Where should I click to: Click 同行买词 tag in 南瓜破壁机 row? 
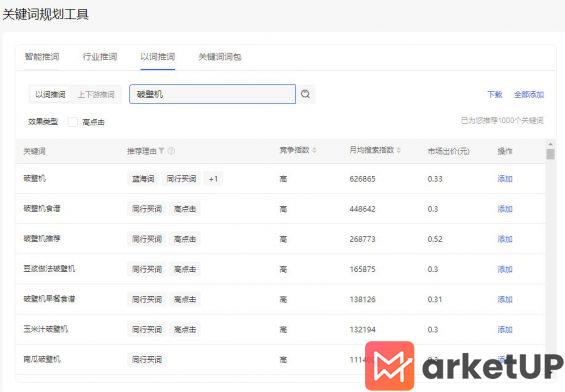pyautogui.click(x=147, y=360)
